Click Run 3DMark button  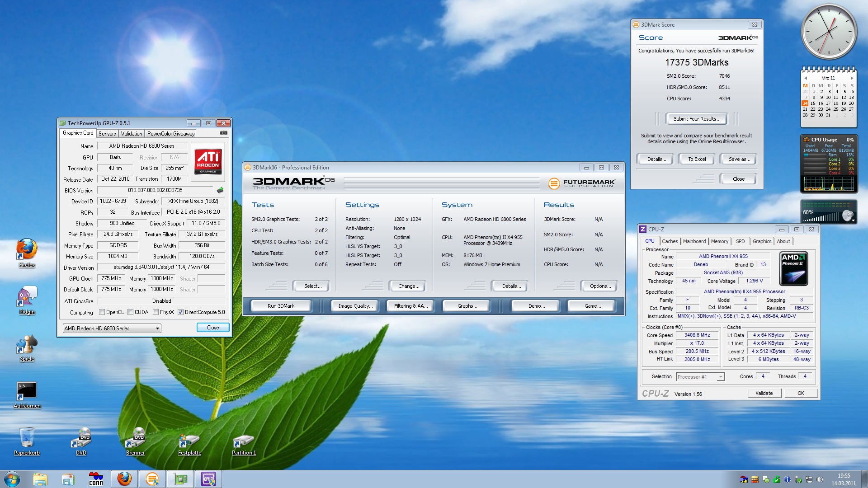point(281,306)
